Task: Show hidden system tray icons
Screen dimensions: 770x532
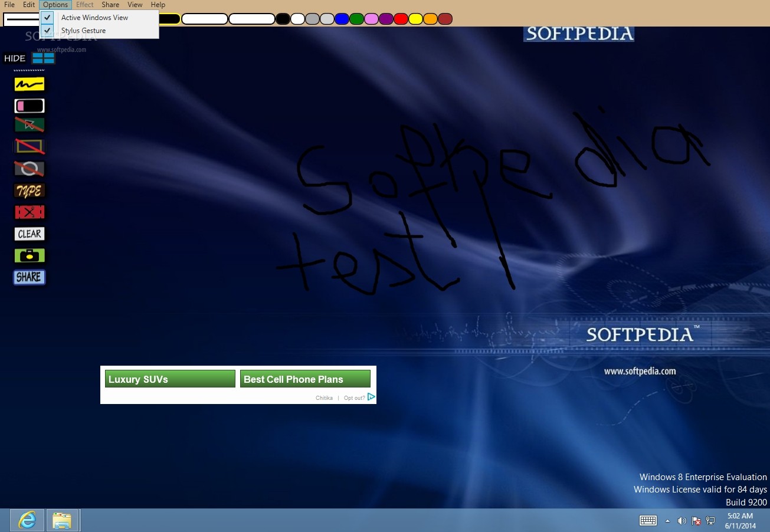Action: coord(667,521)
